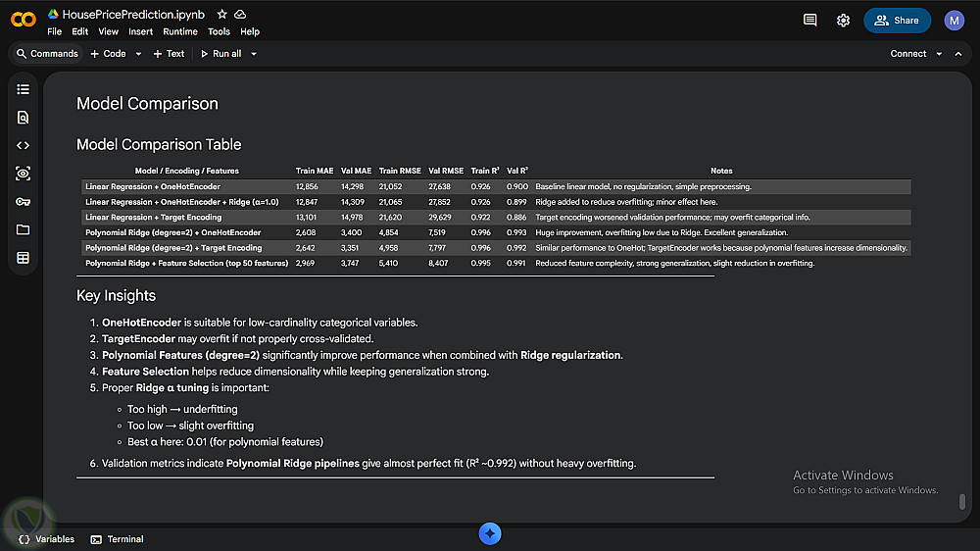Toggle the Variables panel
Screen dimensions: 980x551
coord(46,539)
